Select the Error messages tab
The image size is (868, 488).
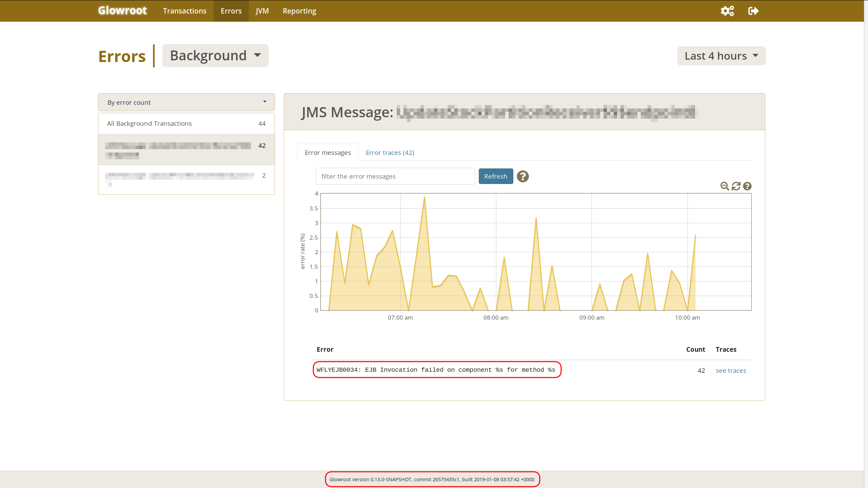[327, 152]
